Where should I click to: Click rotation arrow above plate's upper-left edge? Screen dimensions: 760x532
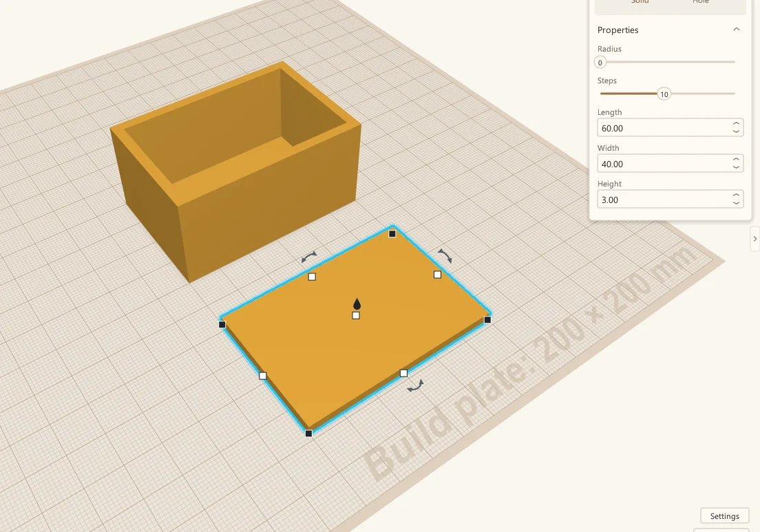[x=308, y=257]
